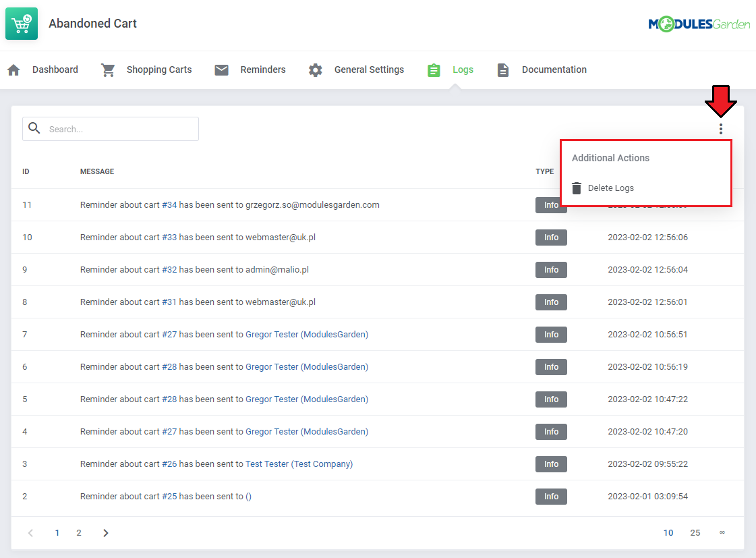
Task: Open the Dashboard tab
Action: click(x=55, y=69)
